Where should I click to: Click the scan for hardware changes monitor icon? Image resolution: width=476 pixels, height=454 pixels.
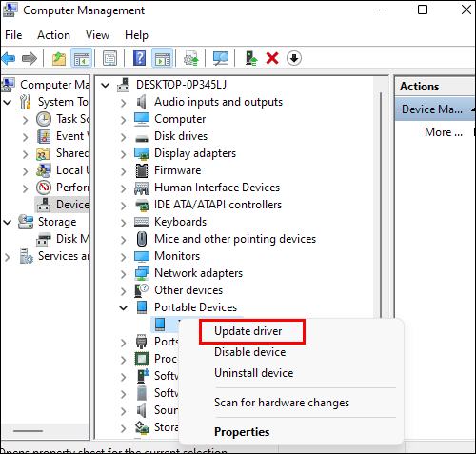tap(221, 58)
